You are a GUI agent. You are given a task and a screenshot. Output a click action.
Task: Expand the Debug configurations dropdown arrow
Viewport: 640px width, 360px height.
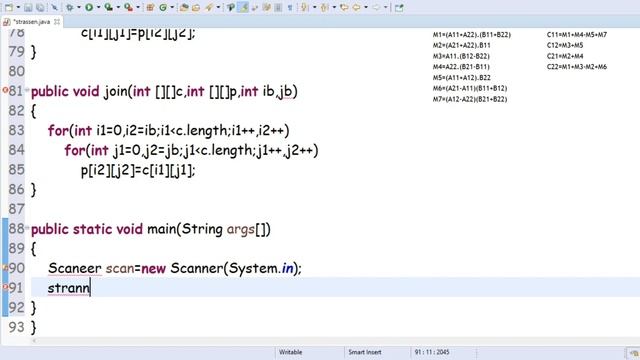79,7
